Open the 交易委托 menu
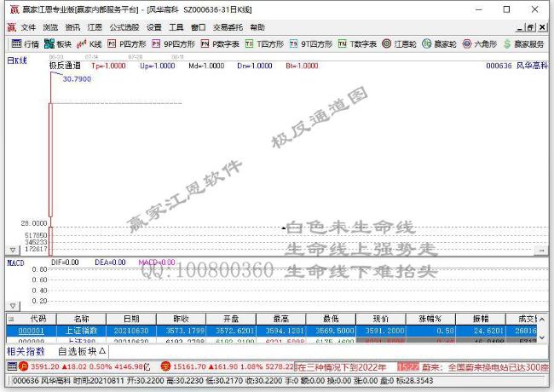 228,27
